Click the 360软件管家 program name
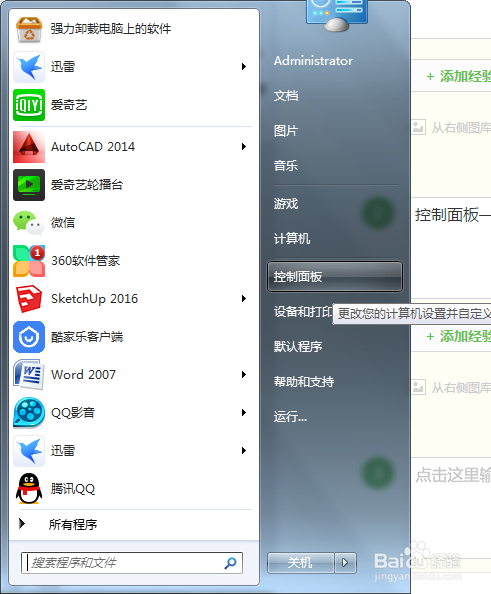The image size is (491, 594). (86, 261)
